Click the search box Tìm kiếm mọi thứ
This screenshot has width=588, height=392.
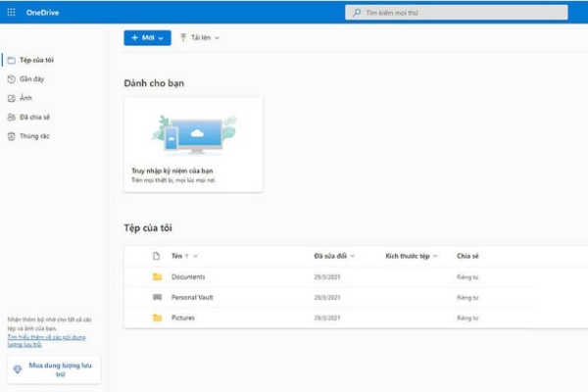pyautogui.click(x=456, y=13)
